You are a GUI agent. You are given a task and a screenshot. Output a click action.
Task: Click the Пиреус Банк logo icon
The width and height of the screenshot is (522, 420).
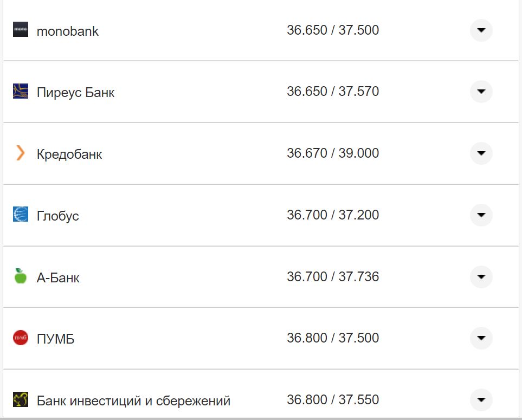click(21, 92)
